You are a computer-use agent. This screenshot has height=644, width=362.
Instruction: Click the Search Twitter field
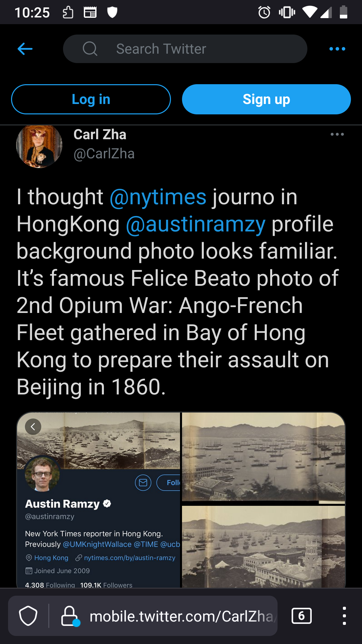(185, 49)
